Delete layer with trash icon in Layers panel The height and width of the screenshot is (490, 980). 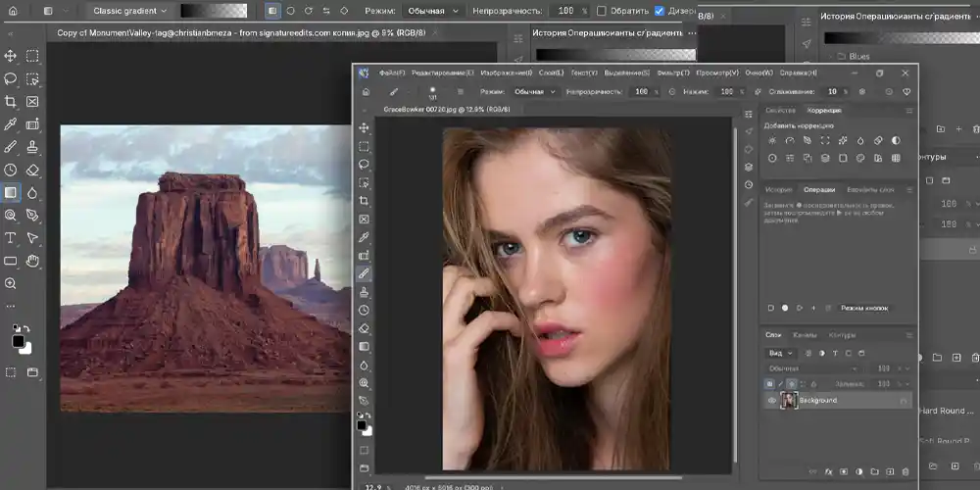point(906,472)
